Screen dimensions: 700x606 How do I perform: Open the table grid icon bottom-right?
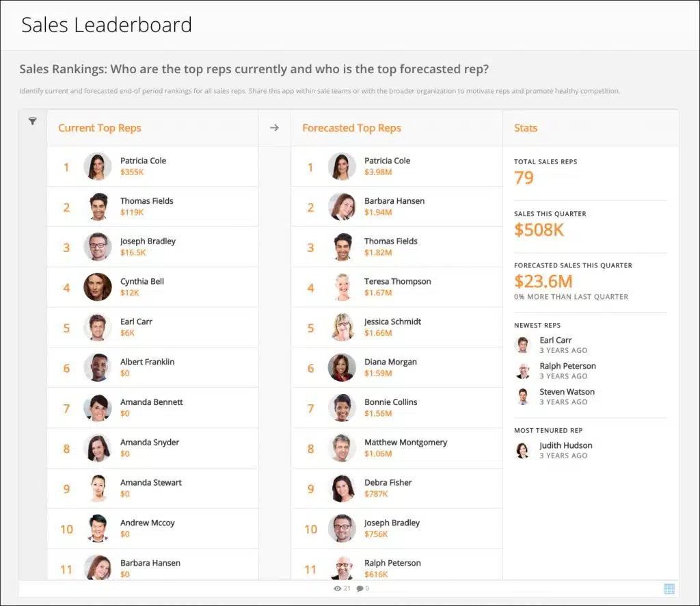(x=669, y=589)
